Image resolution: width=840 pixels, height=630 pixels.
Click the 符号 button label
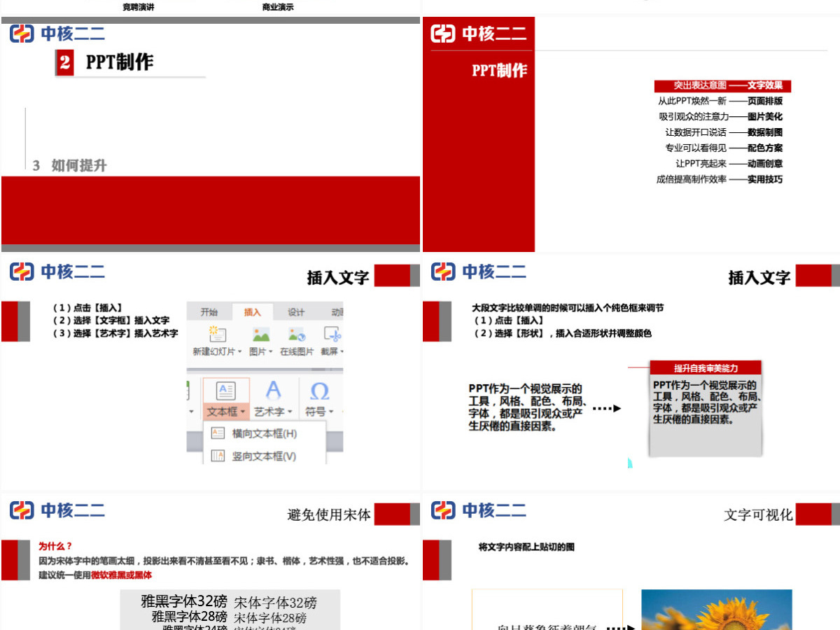[315, 412]
